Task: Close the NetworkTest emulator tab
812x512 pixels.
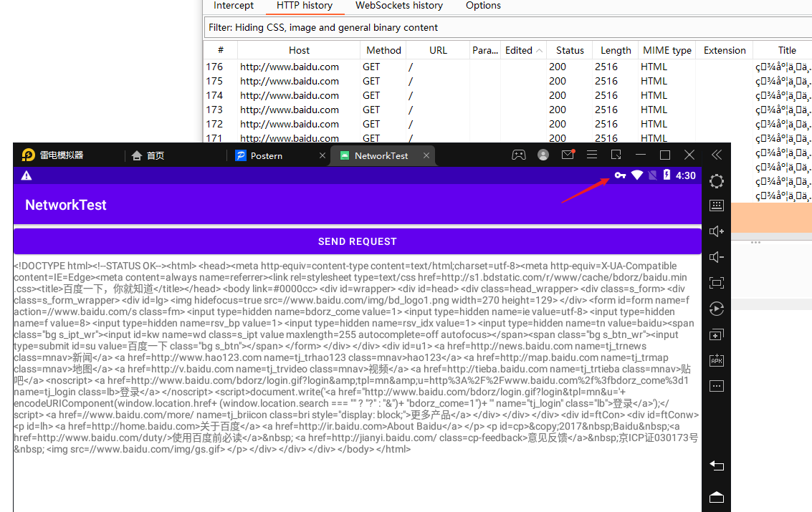Action: (x=426, y=155)
